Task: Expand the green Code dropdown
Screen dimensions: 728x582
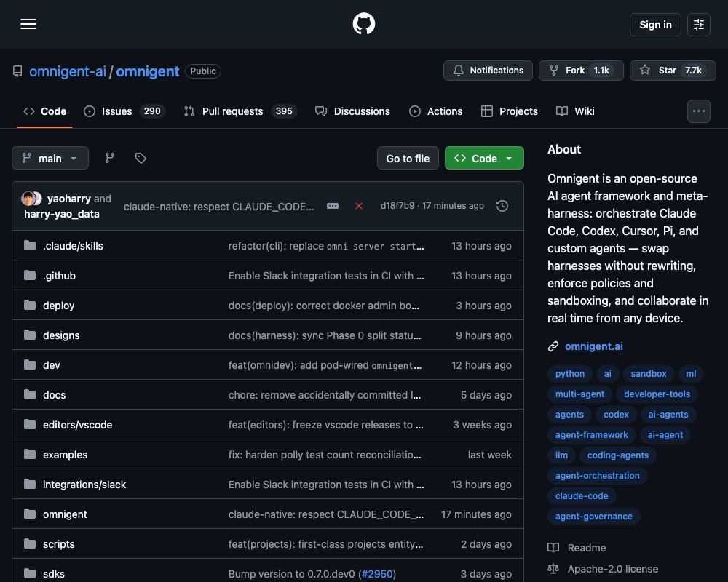Action: pyautogui.click(x=484, y=159)
